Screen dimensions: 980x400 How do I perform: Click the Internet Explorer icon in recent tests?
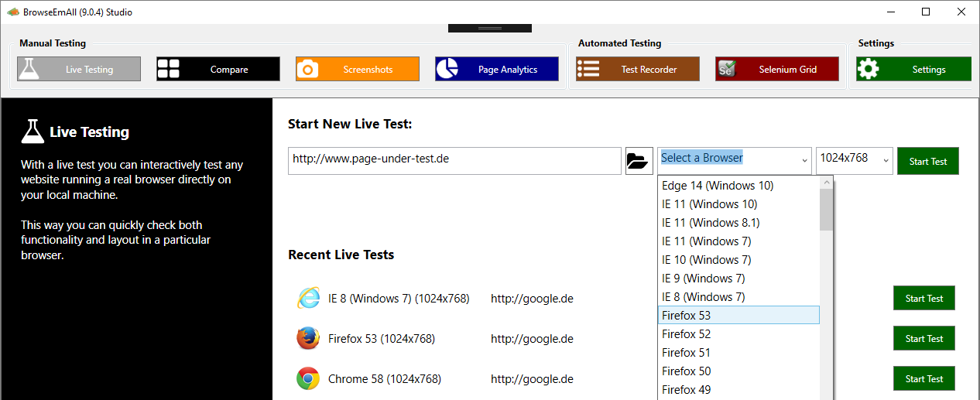(x=308, y=298)
